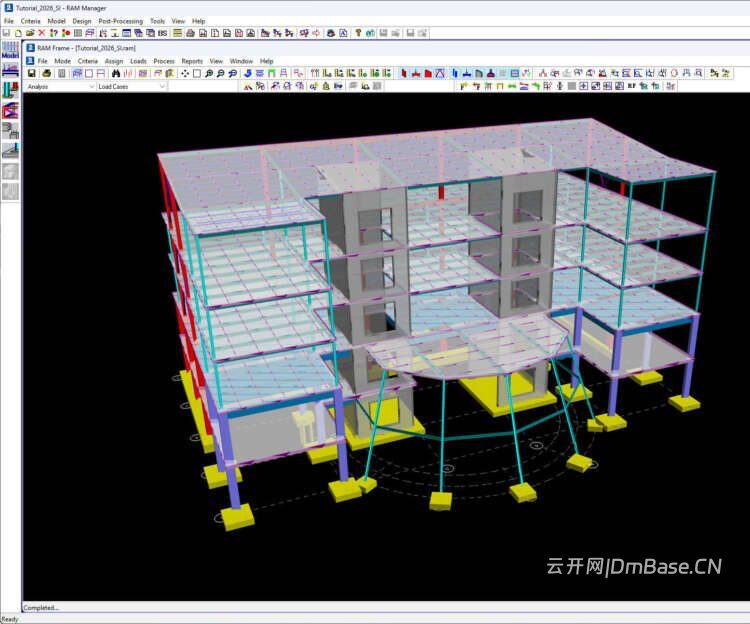Launch the RAM Steel Column module icon
The width and height of the screenshot is (750, 624).
(x=10, y=90)
